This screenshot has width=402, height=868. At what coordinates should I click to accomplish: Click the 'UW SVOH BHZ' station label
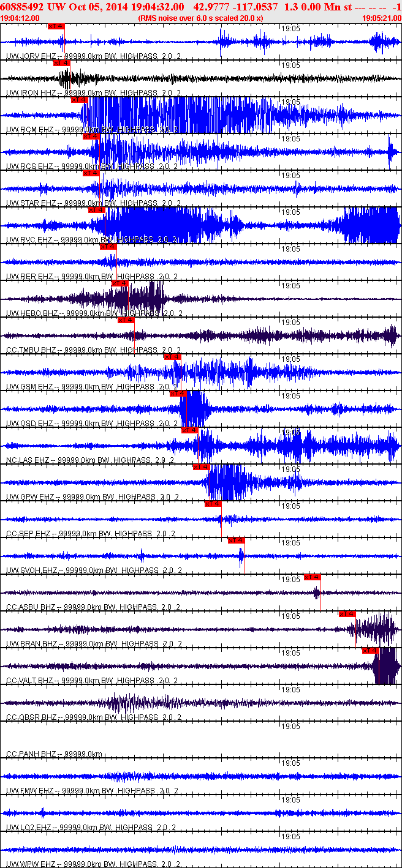32,571
